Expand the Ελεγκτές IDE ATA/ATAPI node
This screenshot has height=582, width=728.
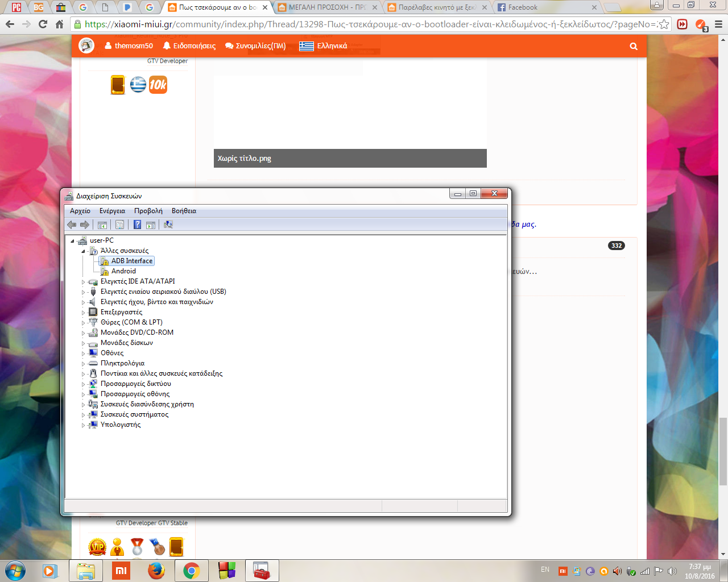point(83,282)
